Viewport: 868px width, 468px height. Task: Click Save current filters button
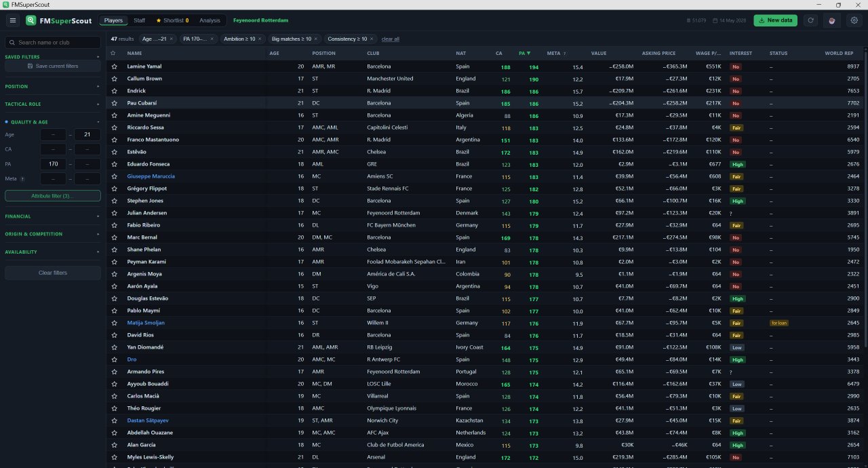53,66
